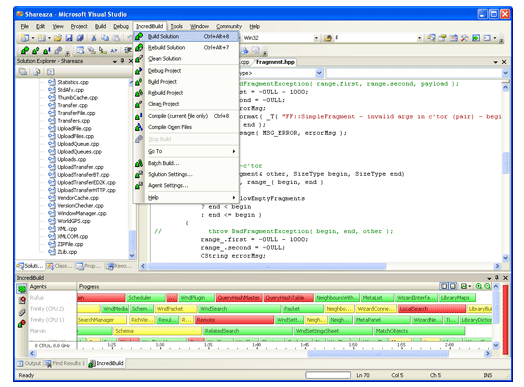Select the Trinity (CPU 2) agent row
Image resolution: width=524 pixels, height=387 pixels.
47,309
